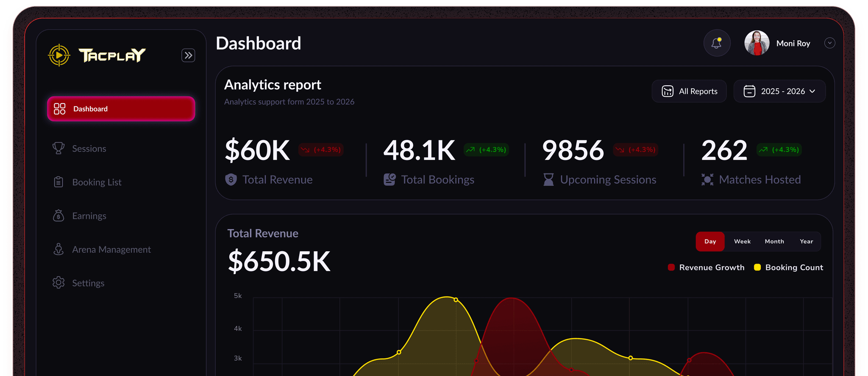Screen dimensions: 868x376
Task: Click the TacPlay target logo icon
Action: point(59,55)
